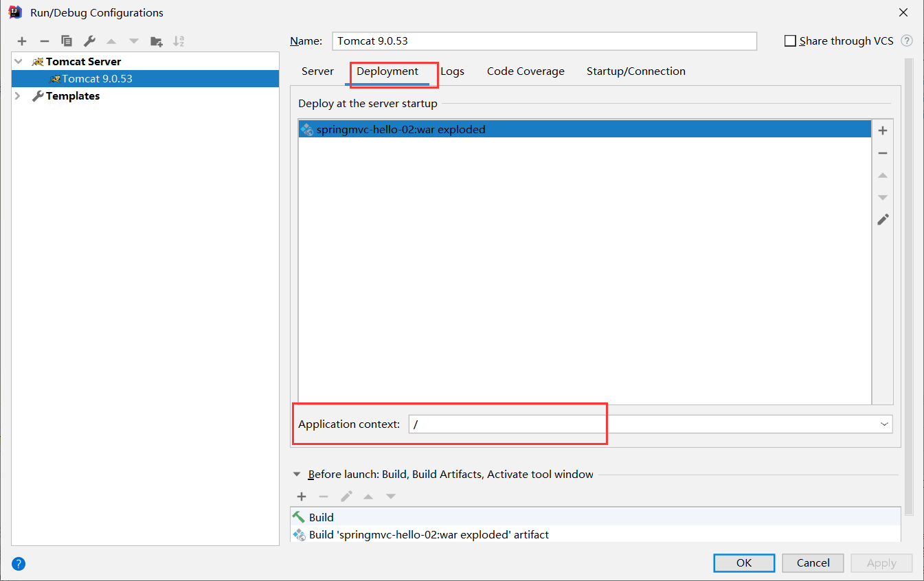Collapse the Before launch section
924x581 pixels.
pyautogui.click(x=297, y=475)
